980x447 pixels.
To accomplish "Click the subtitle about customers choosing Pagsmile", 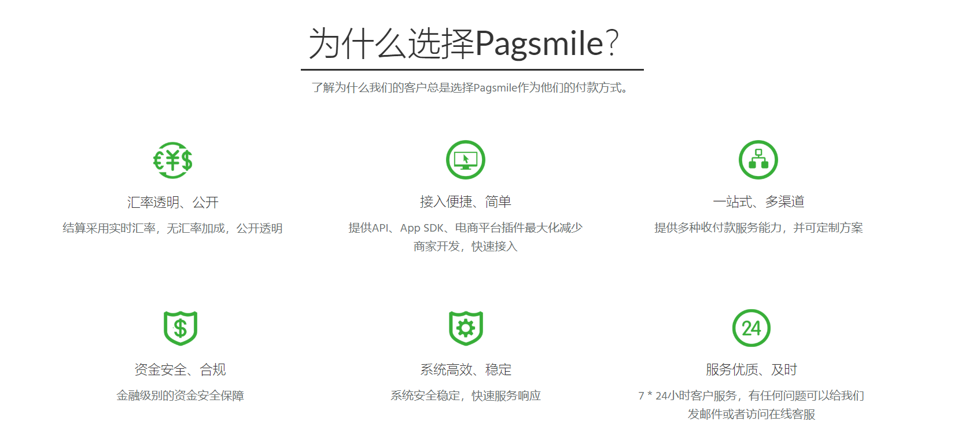I will point(471,87).
